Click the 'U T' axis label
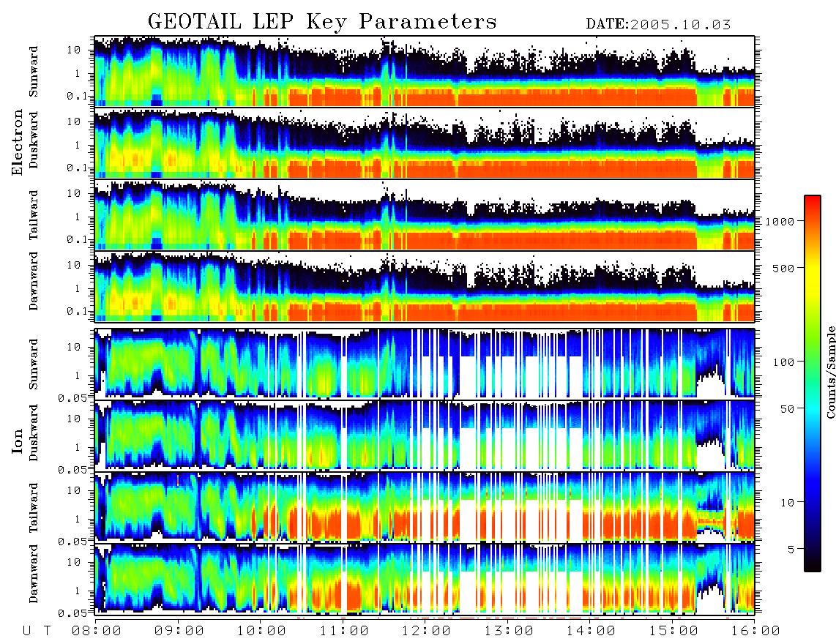836x644 pixels. tap(37, 631)
